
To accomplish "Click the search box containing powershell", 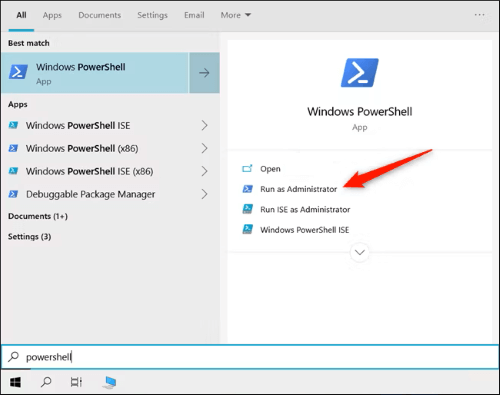I will click(250, 357).
